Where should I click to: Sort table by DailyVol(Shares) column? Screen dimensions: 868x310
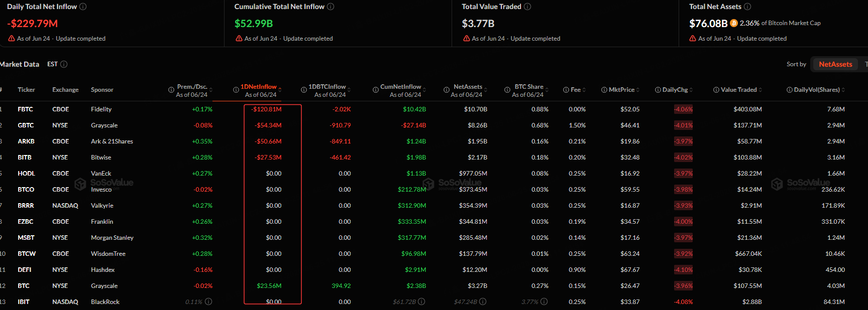843,90
